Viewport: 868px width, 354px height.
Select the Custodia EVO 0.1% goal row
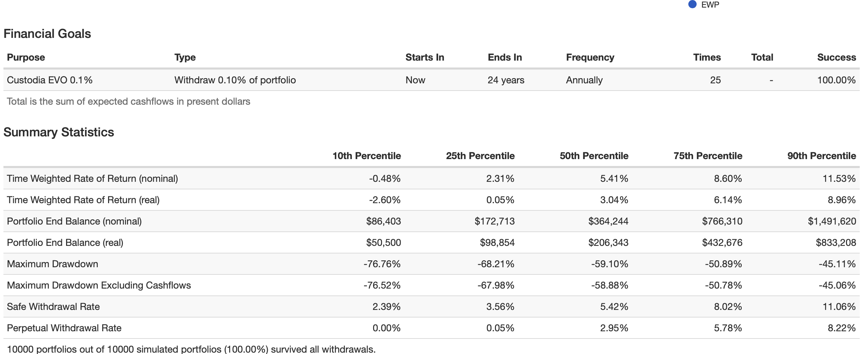[x=50, y=80]
